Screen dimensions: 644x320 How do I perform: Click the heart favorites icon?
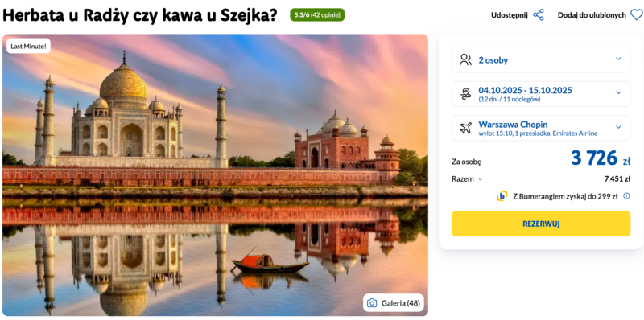pyautogui.click(x=636, y=15)
